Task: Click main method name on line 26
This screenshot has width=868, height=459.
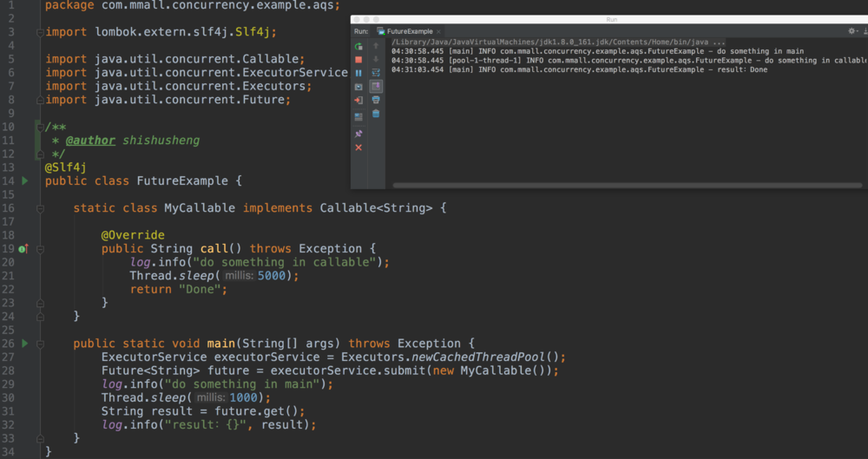Action: pos(220,344)
